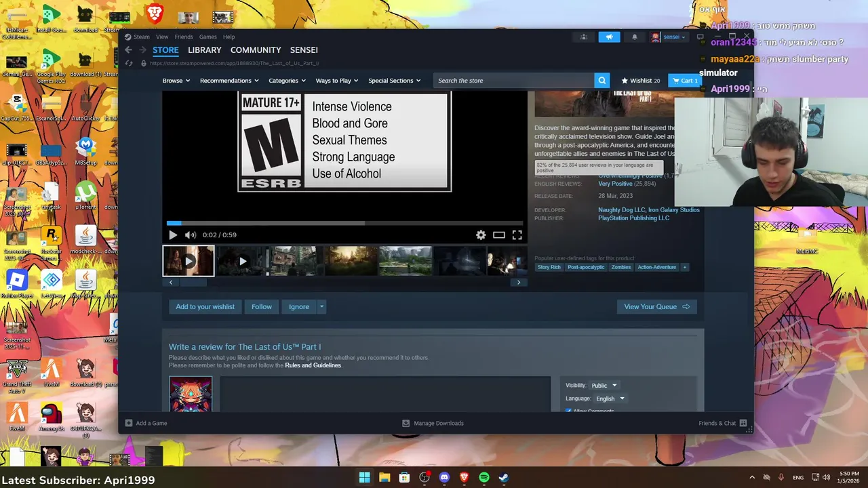Open File Explorer from taskbar
The image size is (868, 488).
click(384, 477)
